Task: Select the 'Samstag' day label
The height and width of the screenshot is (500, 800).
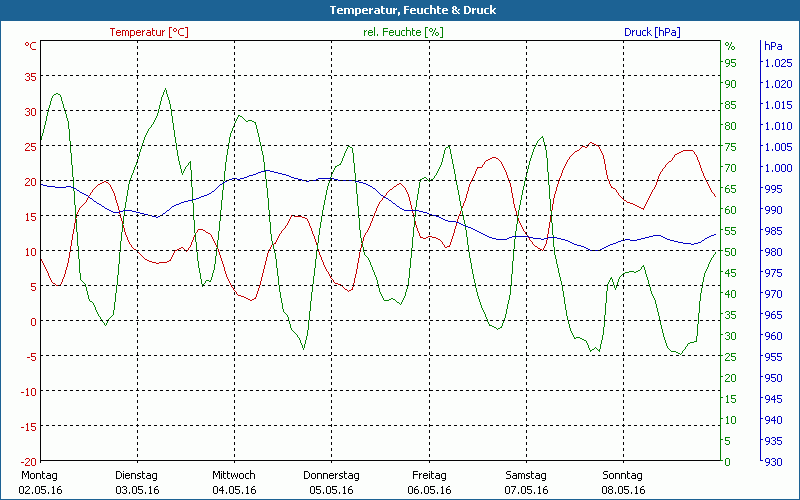Action: point(526,476)
